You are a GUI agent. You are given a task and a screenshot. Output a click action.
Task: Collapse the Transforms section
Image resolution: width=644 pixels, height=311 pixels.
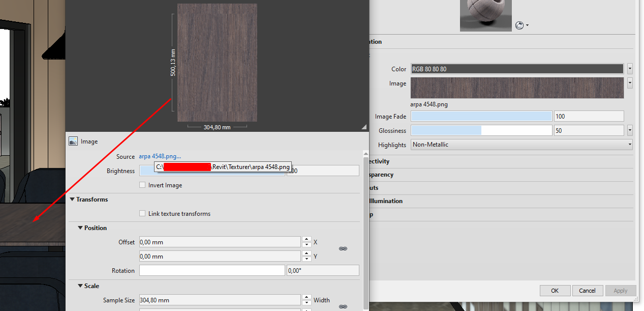72,199
